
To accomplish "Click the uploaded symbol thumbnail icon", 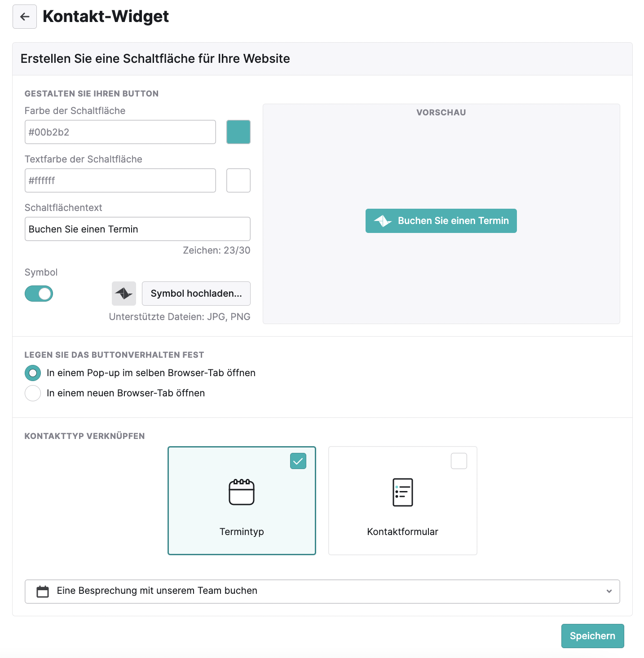I will click(x=124, y=294).
